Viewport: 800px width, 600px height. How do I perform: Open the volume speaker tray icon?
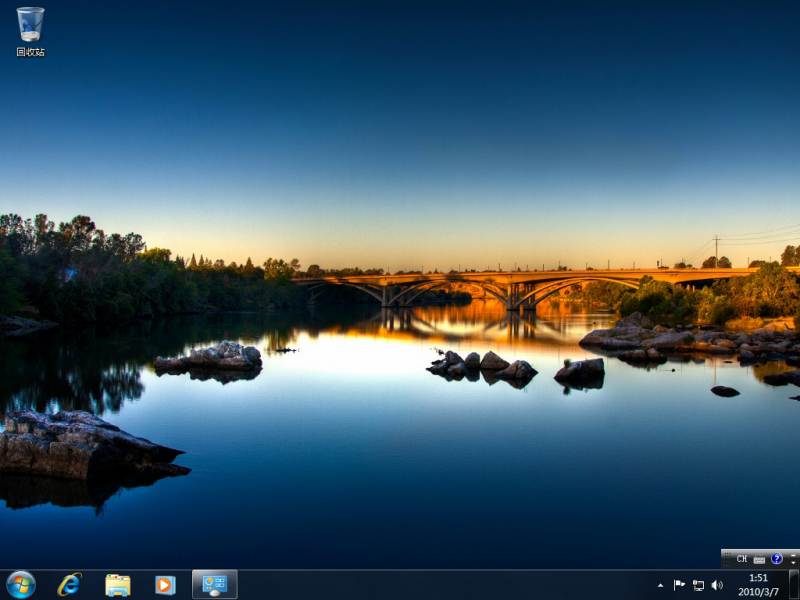click(x=717, y=585)
